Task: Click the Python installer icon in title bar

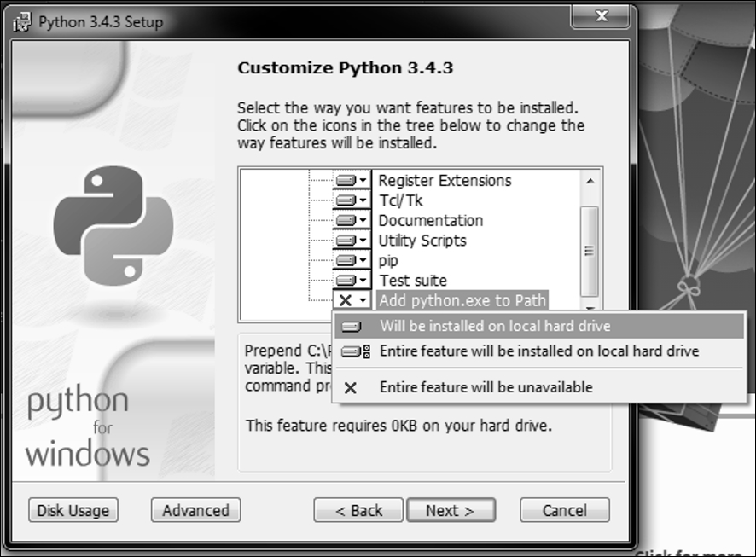Action: [23, 21]
